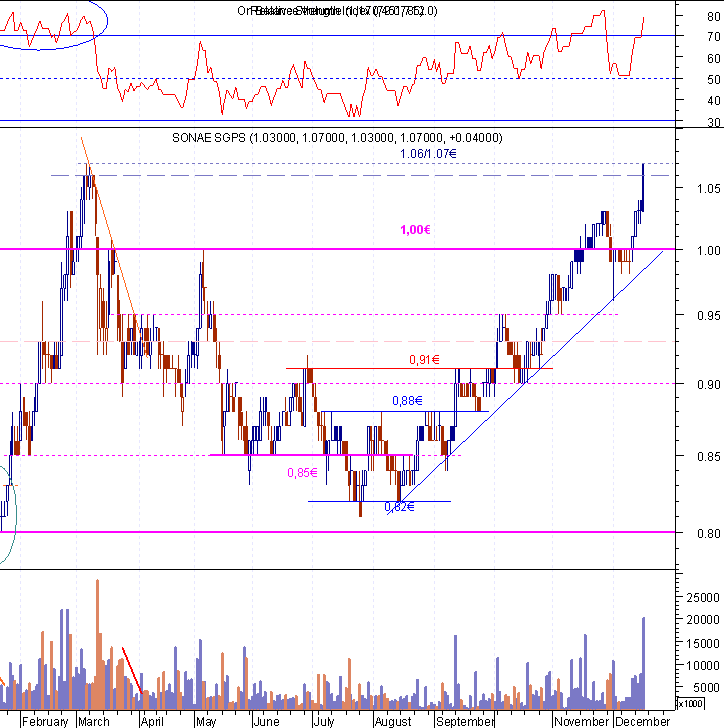Click the 20000 volume axis value

click(703, 619)
